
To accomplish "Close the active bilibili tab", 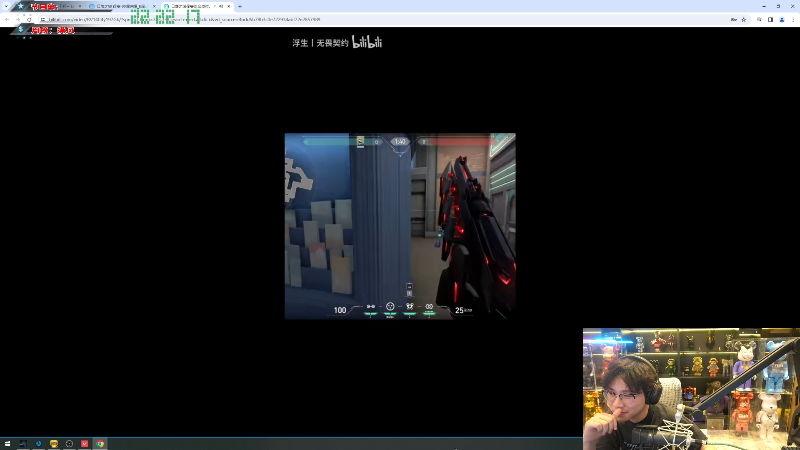I will tap(229, 6).
